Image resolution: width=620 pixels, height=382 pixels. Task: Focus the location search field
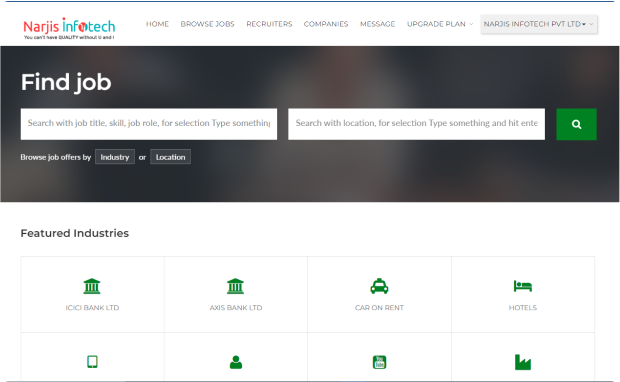[x=416, y=124]
